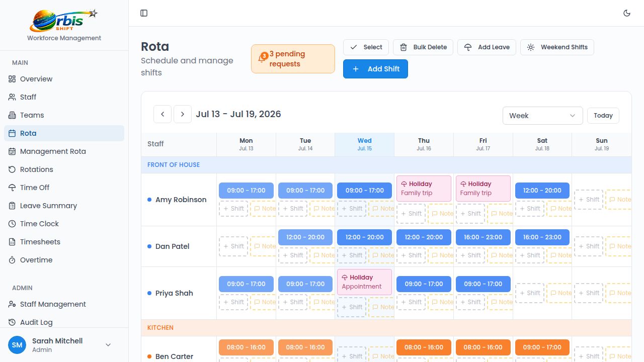Open Ben Carter's Thursday 08:00 - 16:00 shift
This screenshot has width=644, height=362.
[x=424, y=347]
